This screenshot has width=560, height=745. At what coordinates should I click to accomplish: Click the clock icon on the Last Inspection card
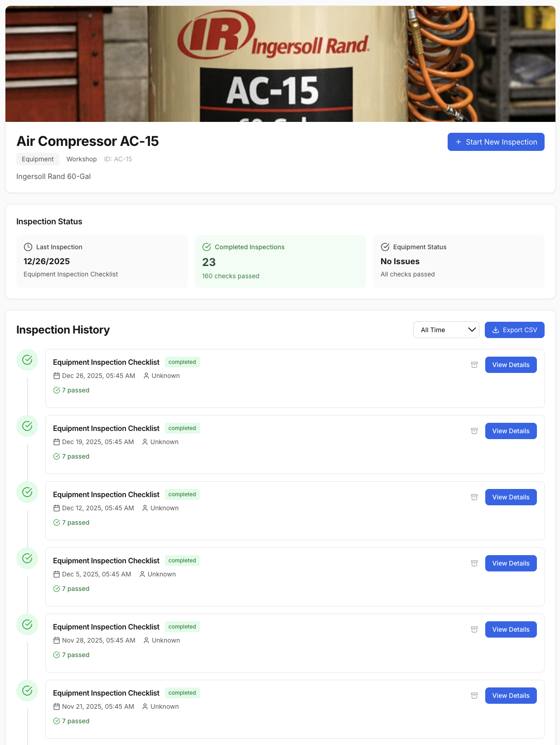coord(28,247)
